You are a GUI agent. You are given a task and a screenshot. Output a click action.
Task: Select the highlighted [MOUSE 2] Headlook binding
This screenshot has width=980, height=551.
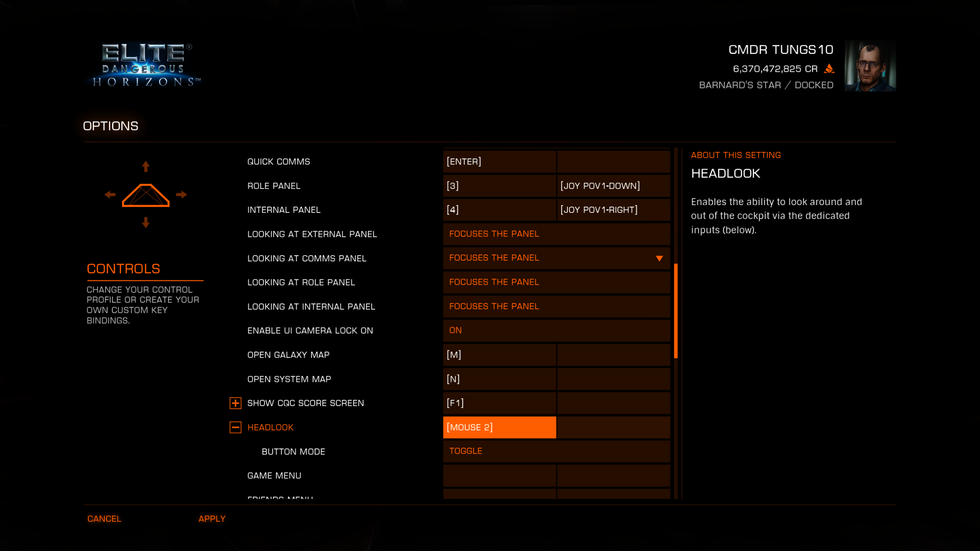pos(500,427)
